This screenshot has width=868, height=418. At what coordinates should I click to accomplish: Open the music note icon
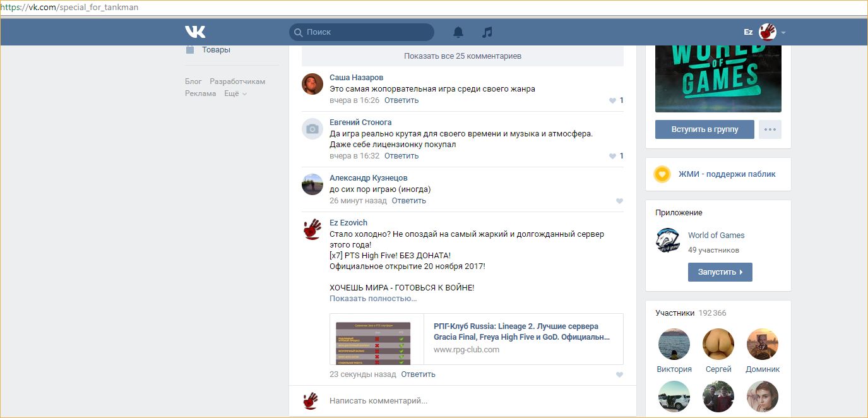(x=487, y=32)
